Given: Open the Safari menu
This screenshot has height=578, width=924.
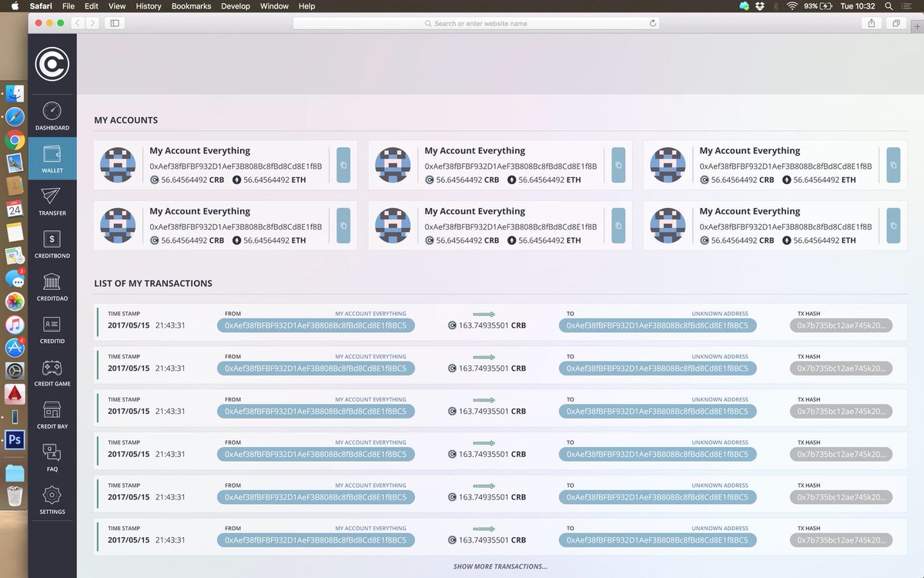Looking at the screenshot, I should coord(41,6).
